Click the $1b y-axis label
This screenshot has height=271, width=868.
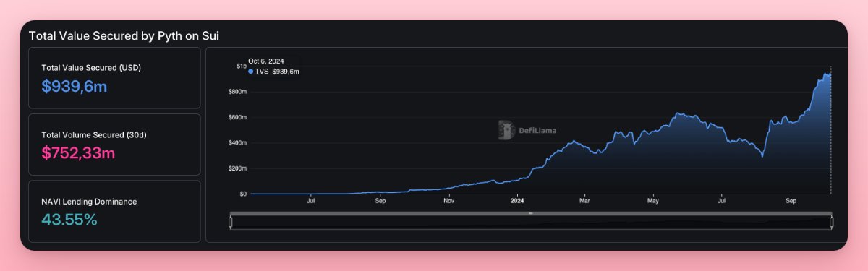[x=242, y=66]
